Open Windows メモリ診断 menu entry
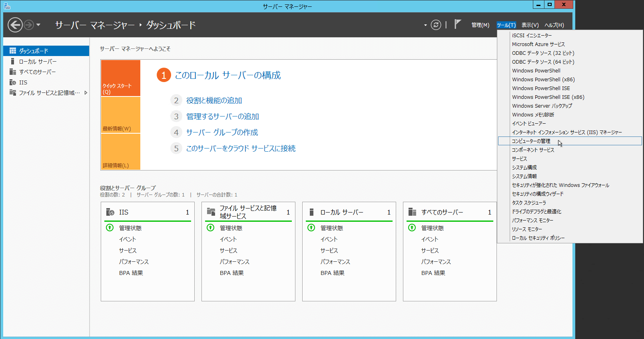This screenshot has width=644, height=339. [x=570, y=114]
